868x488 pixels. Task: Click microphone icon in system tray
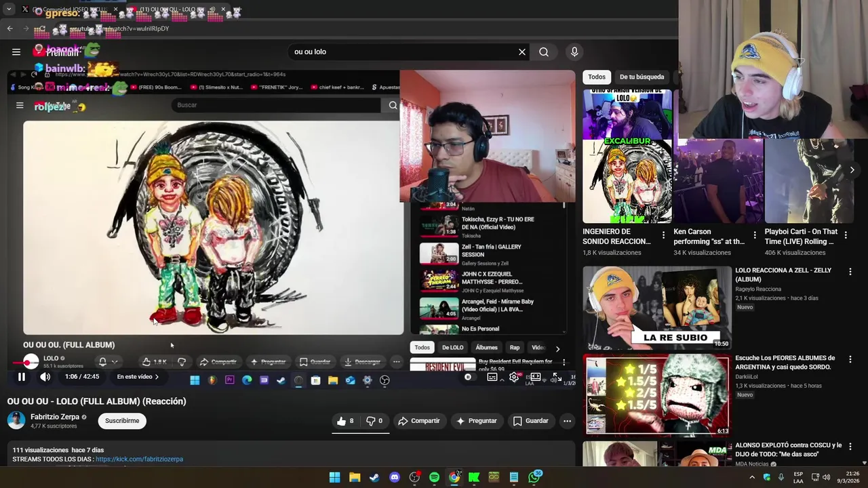point(781,477)
